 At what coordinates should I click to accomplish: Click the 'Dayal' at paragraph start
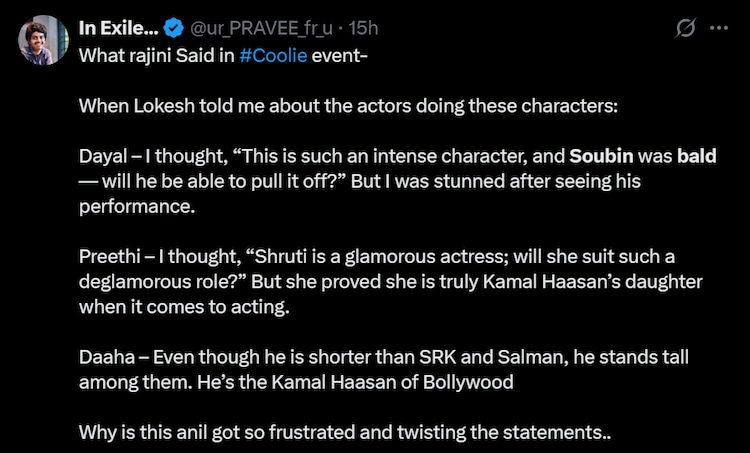coord(101,157)
